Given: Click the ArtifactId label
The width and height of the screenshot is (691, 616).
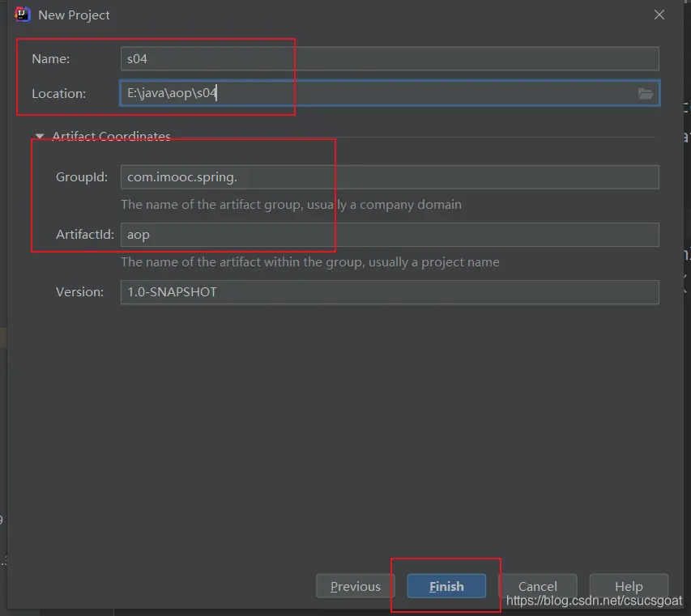Looking at the screenshot, I should (x=84, y=235).
